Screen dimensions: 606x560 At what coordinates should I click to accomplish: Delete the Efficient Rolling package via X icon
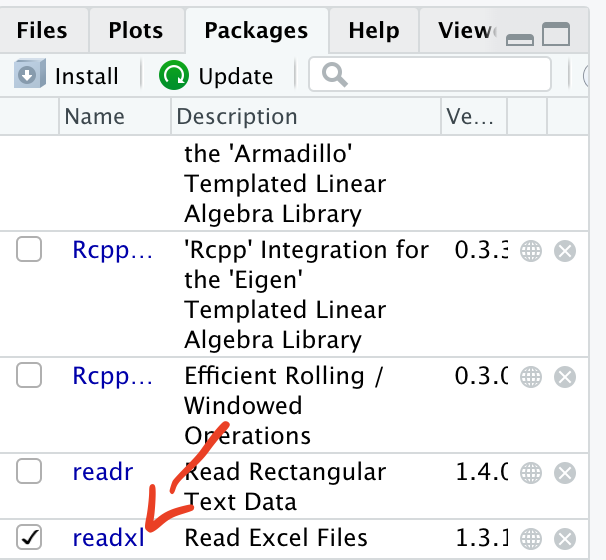tap(565, 377)
